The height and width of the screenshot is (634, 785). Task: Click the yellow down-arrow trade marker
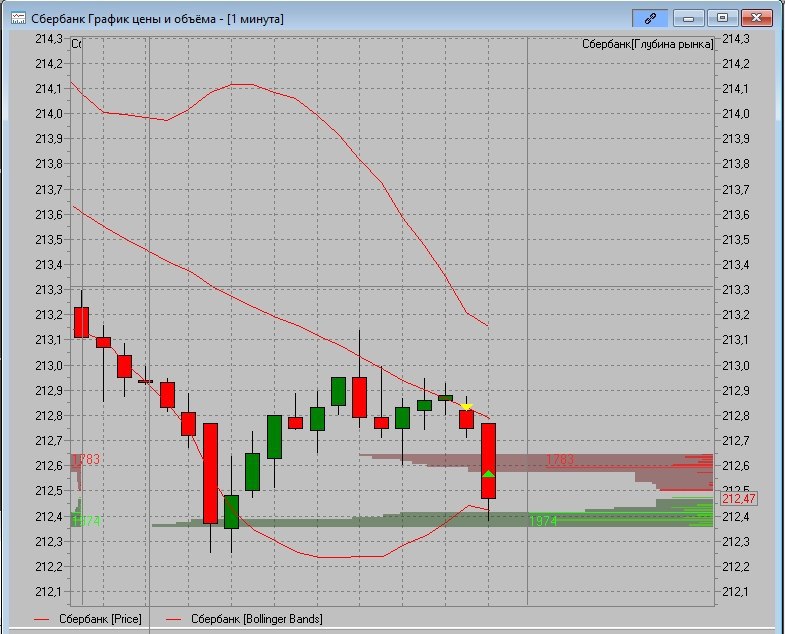point(466,407)
